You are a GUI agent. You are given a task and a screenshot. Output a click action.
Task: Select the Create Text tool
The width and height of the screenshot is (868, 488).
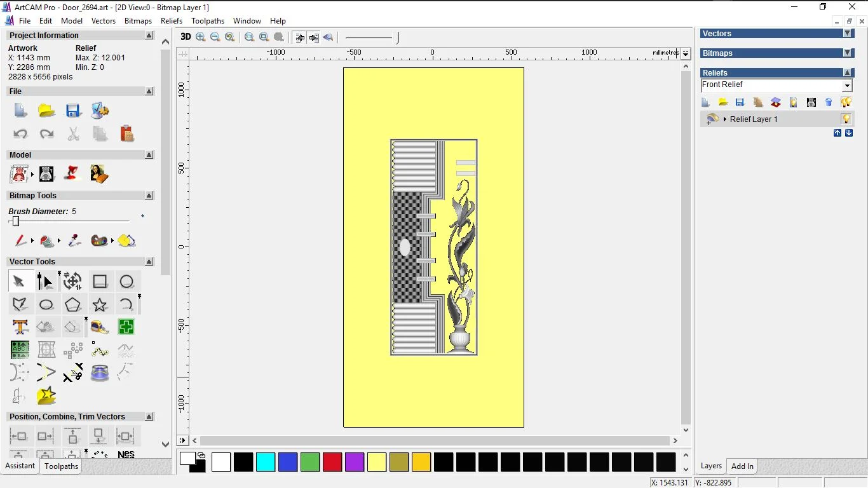pyautogui.click(x=20, y=327)
